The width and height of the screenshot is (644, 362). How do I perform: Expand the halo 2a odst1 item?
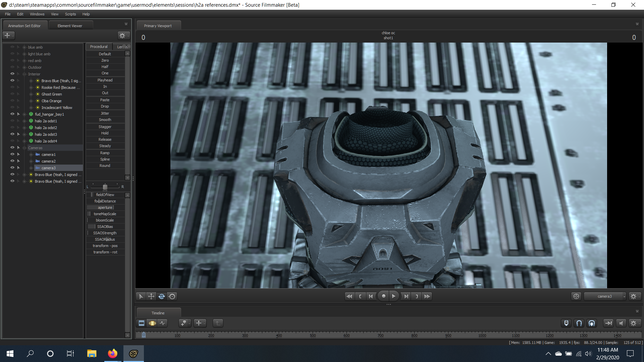(24, 121)
